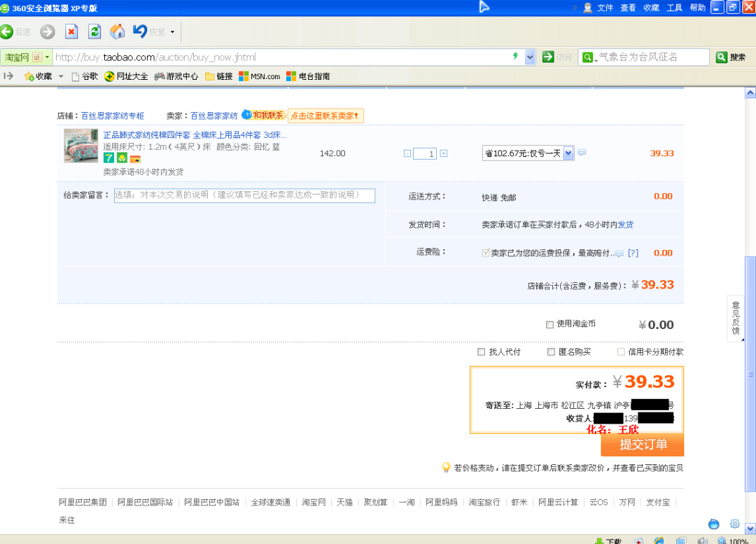
Task: Click the URL address field
Action: click(x=282, y=57)
